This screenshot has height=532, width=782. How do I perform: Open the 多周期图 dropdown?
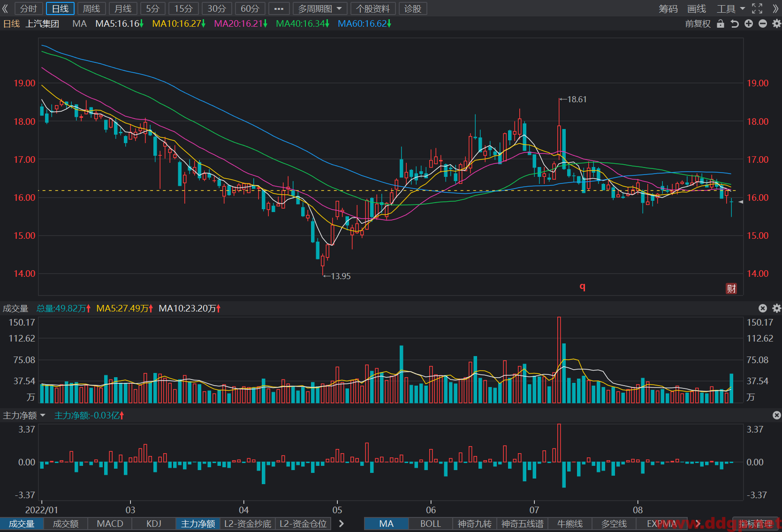tap(320, 8)
